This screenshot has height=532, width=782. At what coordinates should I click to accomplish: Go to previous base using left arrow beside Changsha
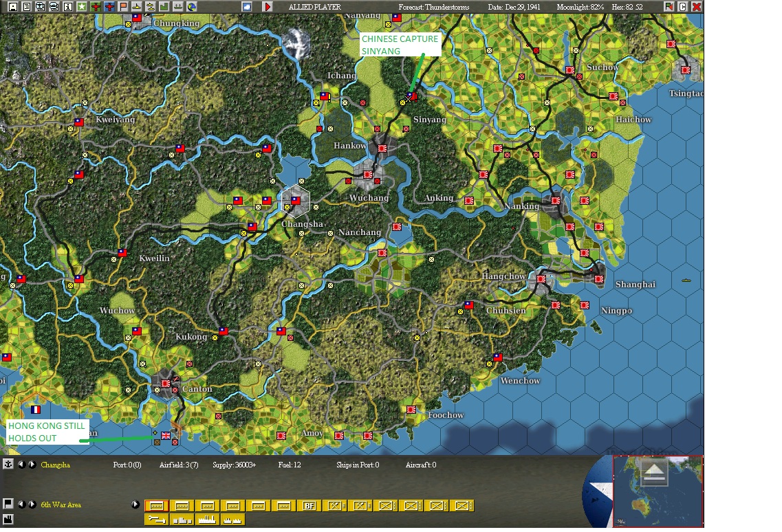point(21,464)
